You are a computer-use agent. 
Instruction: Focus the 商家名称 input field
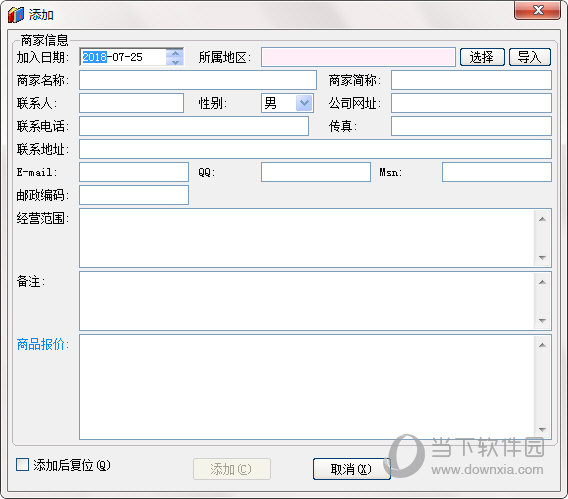[x=198, y=80]
